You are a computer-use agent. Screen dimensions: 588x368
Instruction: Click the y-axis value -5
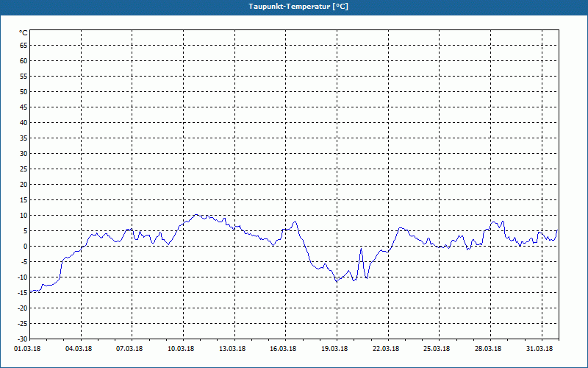pyautogui.click(x=24, y=262)
